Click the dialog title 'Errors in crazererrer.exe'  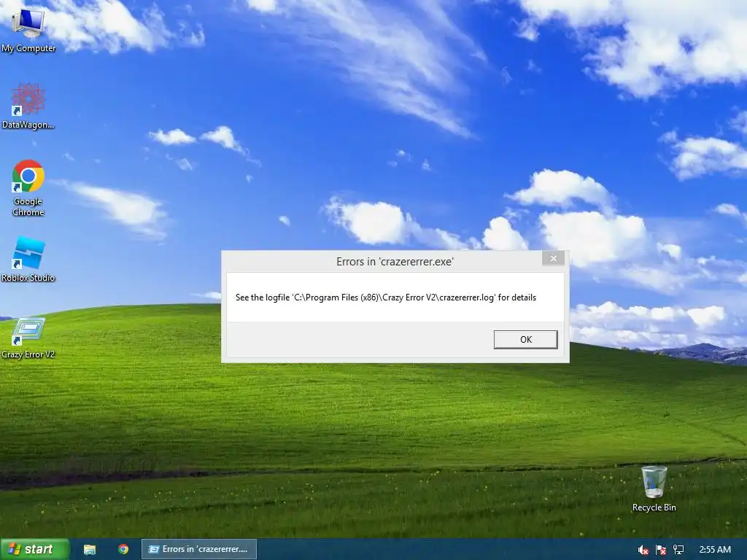395,262
